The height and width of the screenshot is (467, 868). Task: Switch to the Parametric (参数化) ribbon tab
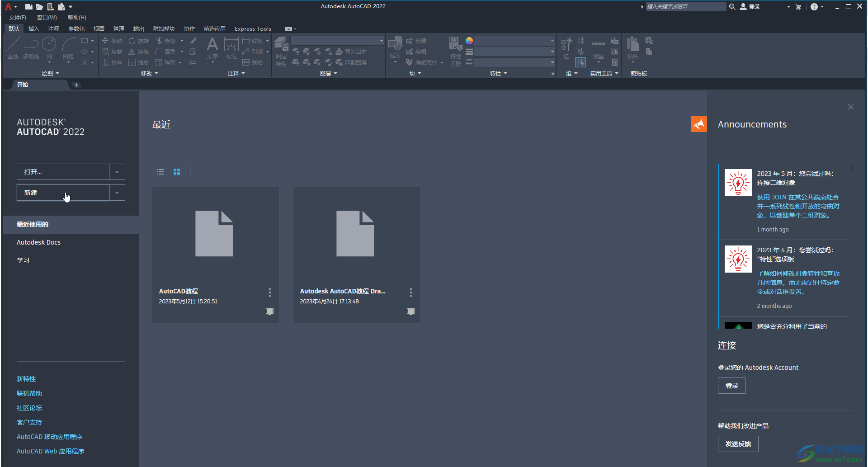[x=76, y=28]
